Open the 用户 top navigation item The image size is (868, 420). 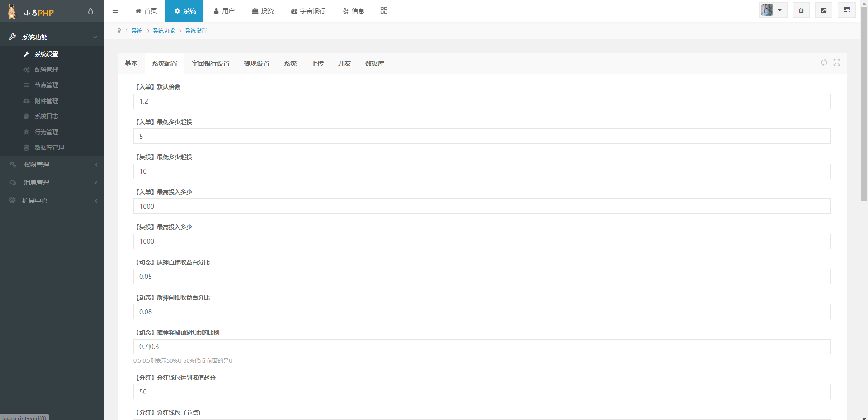tap(224, 11)
